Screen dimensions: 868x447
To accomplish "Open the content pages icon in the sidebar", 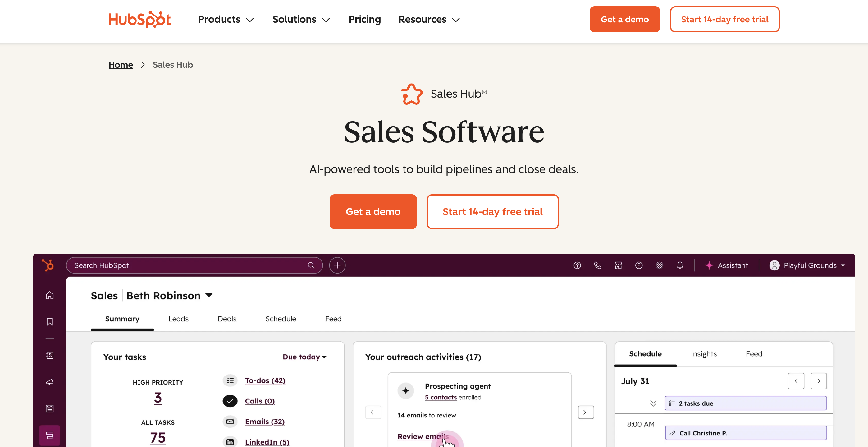I will (49, 408).
